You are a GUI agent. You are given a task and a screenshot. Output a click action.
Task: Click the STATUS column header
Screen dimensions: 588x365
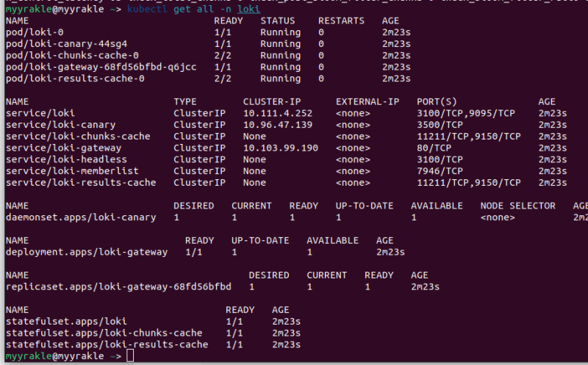[278, 21]
